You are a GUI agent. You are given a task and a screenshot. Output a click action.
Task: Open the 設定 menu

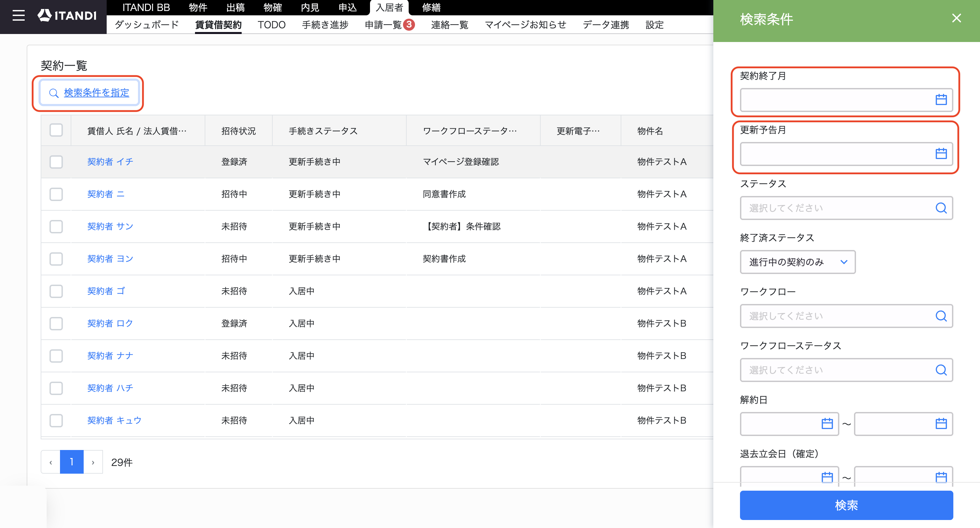(654, 25)
